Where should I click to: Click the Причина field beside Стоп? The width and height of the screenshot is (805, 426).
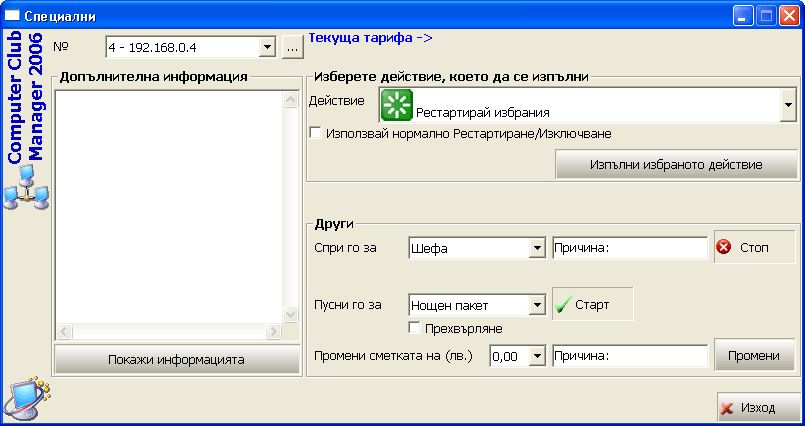coord(630,248)
